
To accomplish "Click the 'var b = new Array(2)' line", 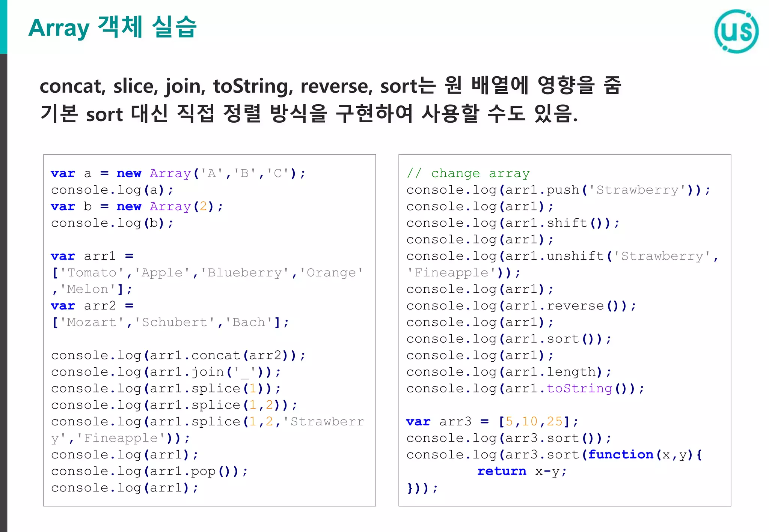I will pos(137,206).
